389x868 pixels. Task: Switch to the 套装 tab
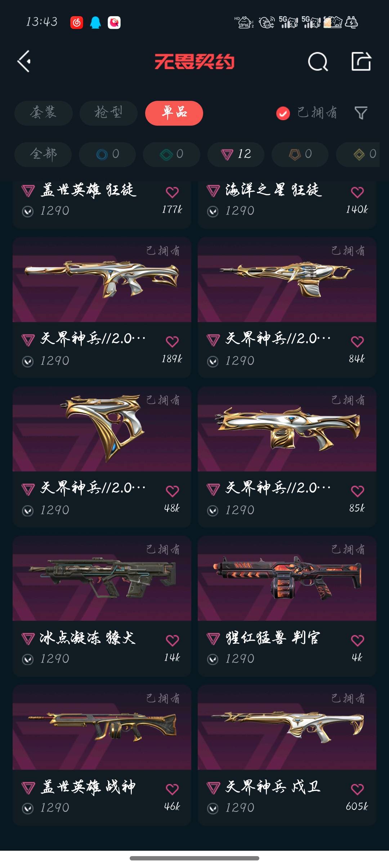(44, 113)
